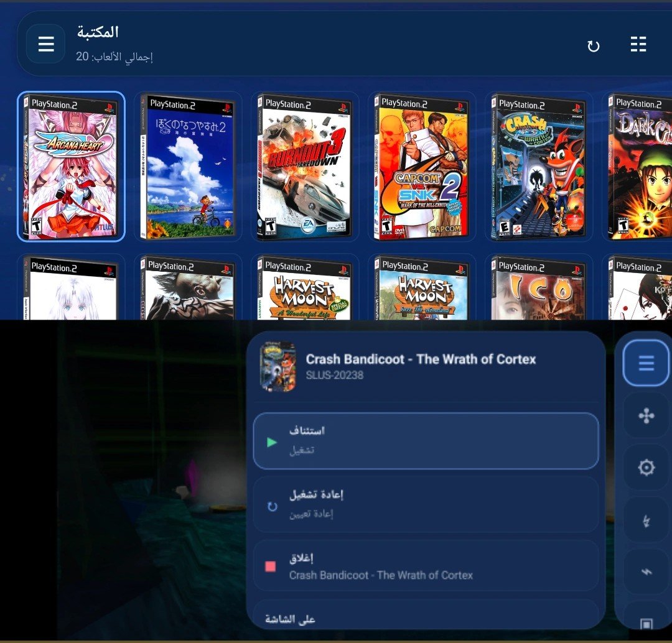Screen dimensions: 672x643
Task: Open the على الشاشة on-screen option
Action: (x=426, y=614)
